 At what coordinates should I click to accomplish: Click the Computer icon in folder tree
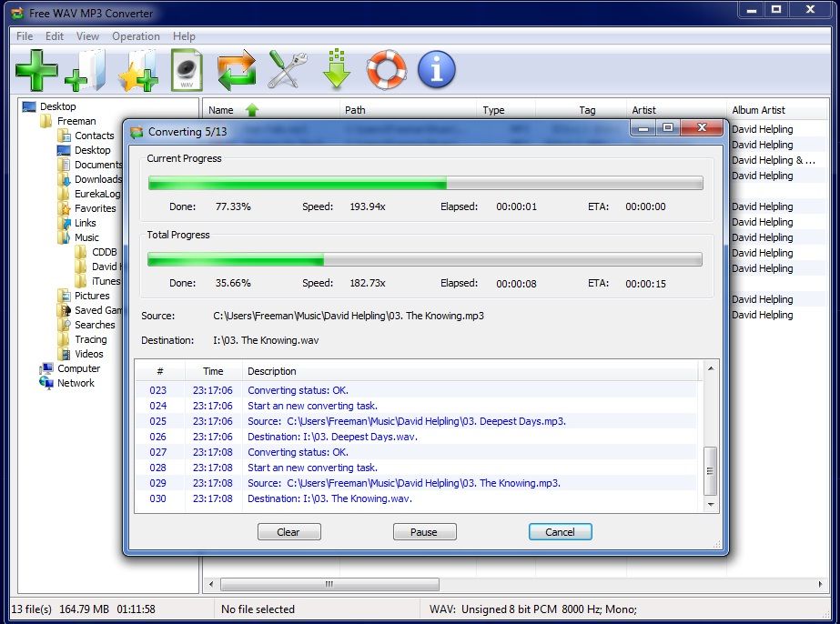coord(46,368)
